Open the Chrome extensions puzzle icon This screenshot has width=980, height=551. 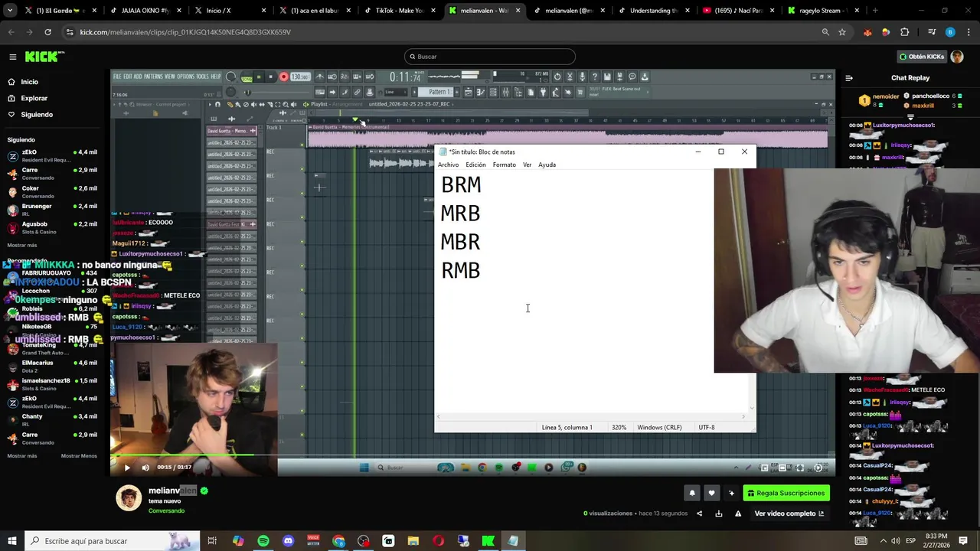(905, 32)
